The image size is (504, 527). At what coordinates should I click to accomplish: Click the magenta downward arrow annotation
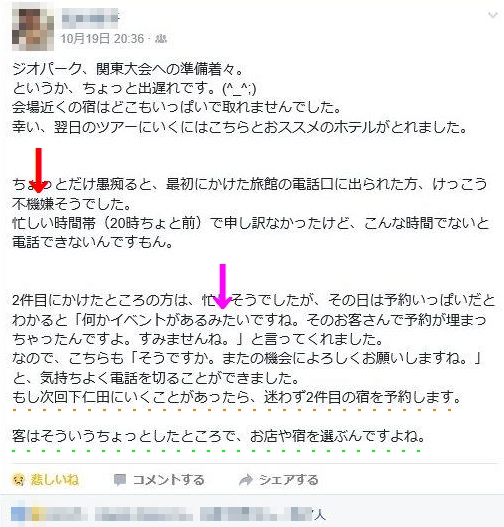point(222,286)
